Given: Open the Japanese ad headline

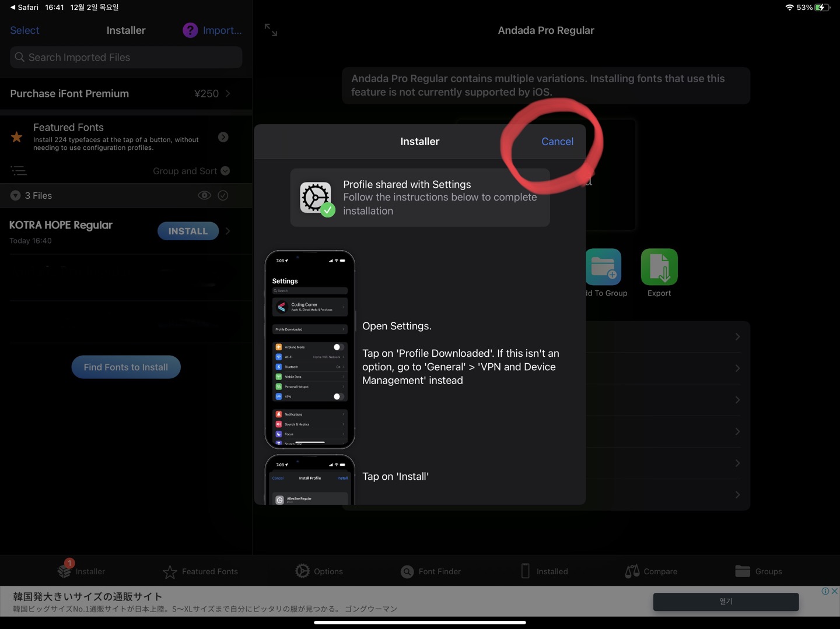Looking at the screenshot, I should (87, 596).
